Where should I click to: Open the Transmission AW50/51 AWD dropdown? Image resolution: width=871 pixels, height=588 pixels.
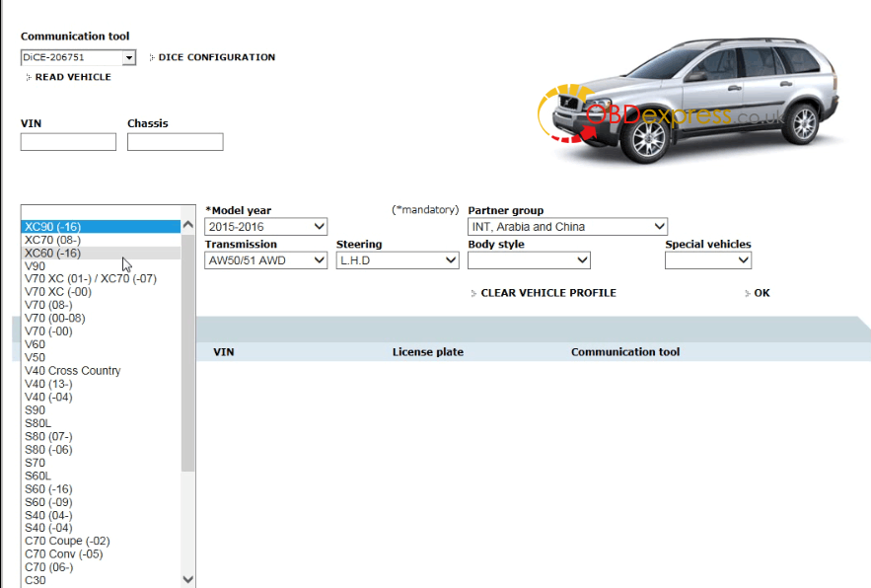(x=265, y=260)
